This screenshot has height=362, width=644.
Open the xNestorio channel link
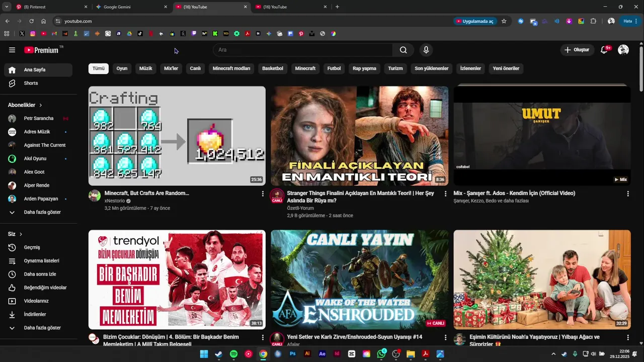click(115, 201)
